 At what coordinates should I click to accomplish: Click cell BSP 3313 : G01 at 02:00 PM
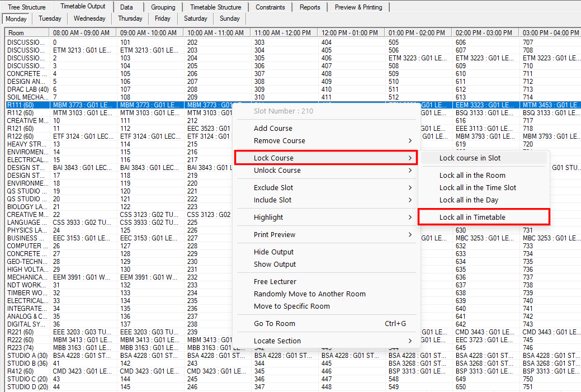coord(485,371)
